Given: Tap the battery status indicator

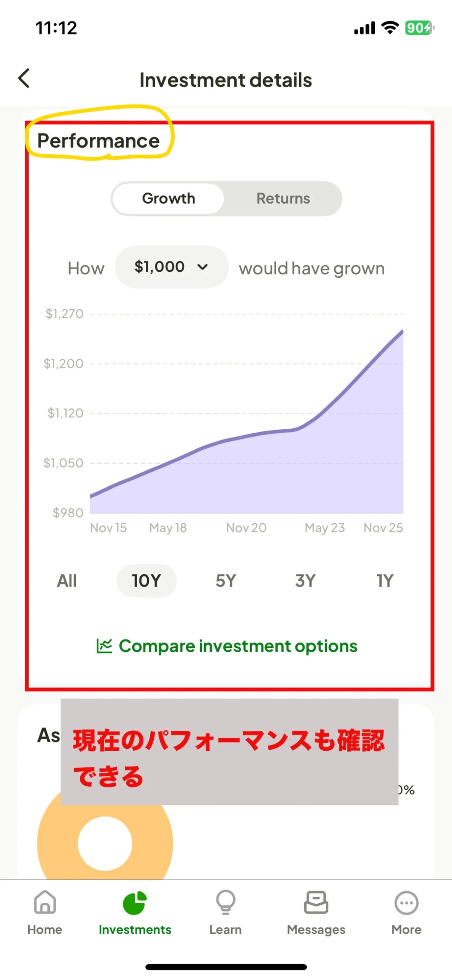Looking at the screenshot, I should (x=419, y=28).
